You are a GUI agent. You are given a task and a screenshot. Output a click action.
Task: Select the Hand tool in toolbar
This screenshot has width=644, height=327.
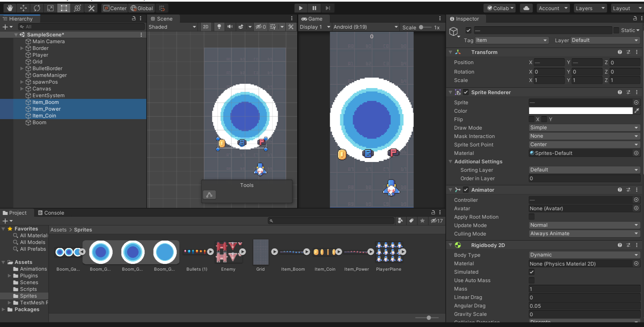[10, 8]
